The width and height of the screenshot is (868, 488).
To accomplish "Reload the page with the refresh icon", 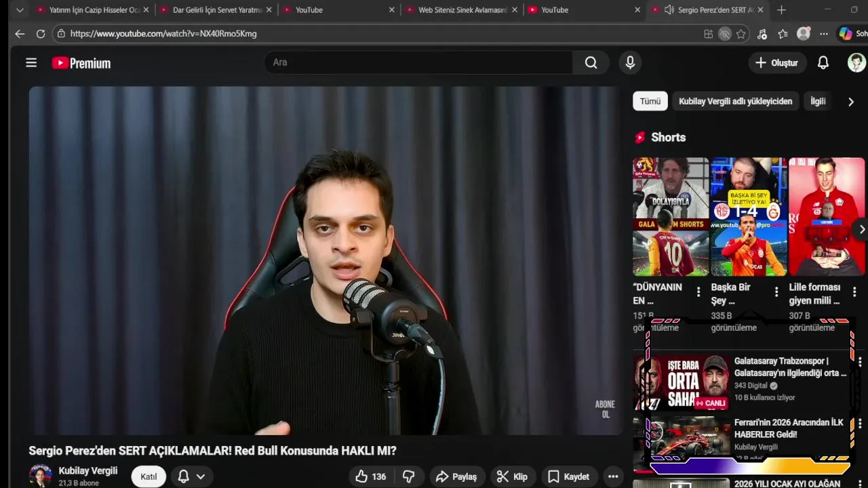I will [x=41, y=34].
